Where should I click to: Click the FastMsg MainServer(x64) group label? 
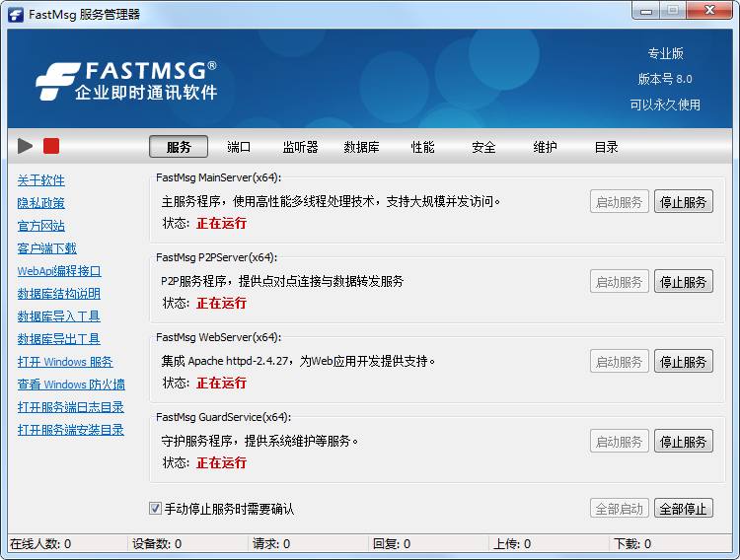tap(218, 177)
